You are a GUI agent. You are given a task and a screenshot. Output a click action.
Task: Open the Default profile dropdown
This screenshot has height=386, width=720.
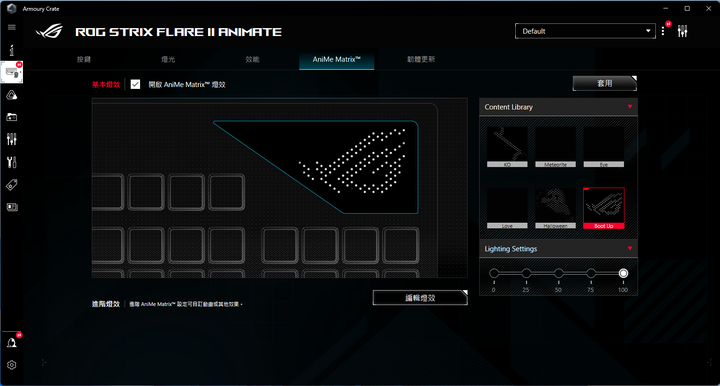tap(585, 31)
